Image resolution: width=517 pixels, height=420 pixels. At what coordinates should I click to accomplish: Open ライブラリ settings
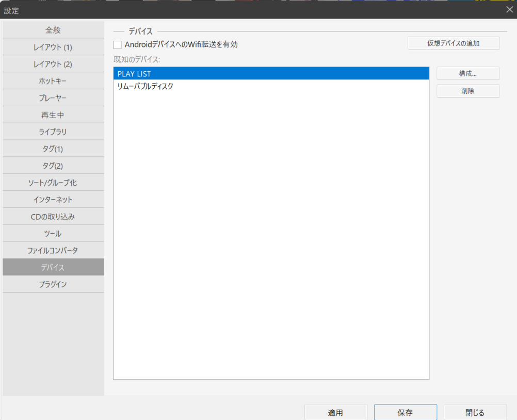point(53,132)
